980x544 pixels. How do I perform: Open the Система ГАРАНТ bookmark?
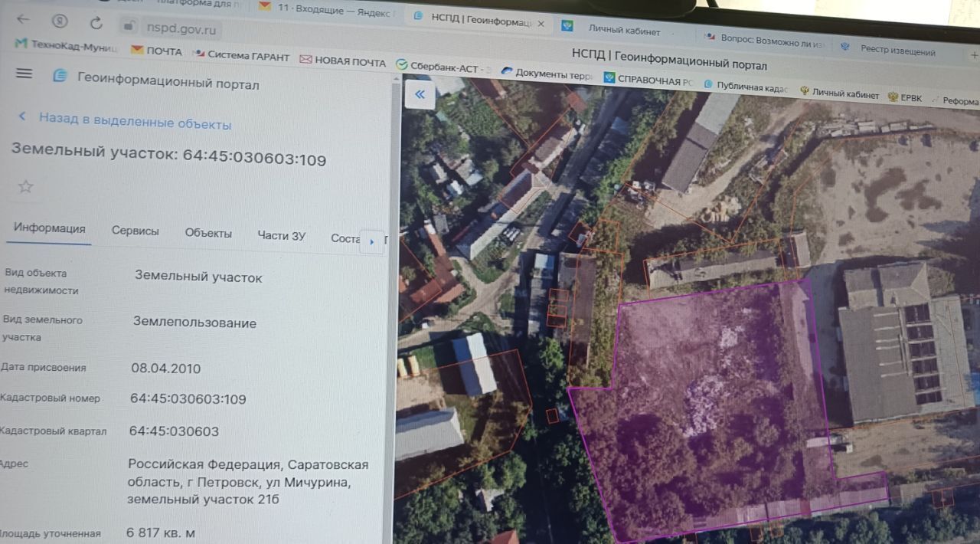(x=242, y=56)
